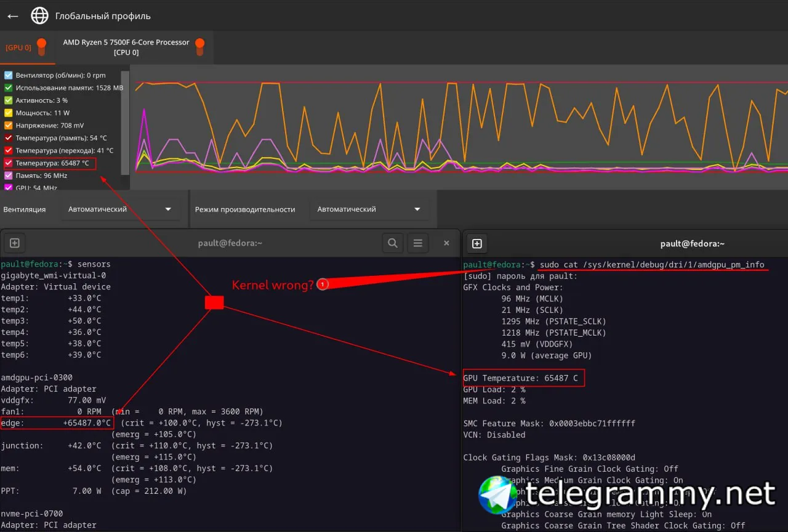Toggle the Использование памяти sensor checkbox
This screenshot has height=532, width=788.
point(9,88)
